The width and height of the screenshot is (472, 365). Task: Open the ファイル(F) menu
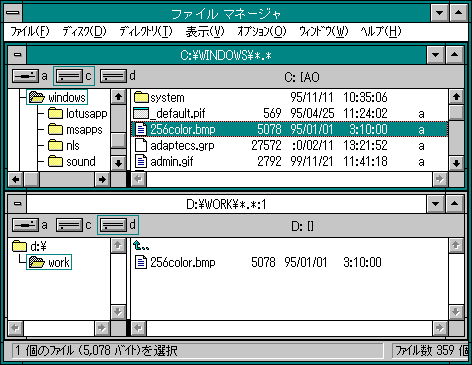[30, 32]
